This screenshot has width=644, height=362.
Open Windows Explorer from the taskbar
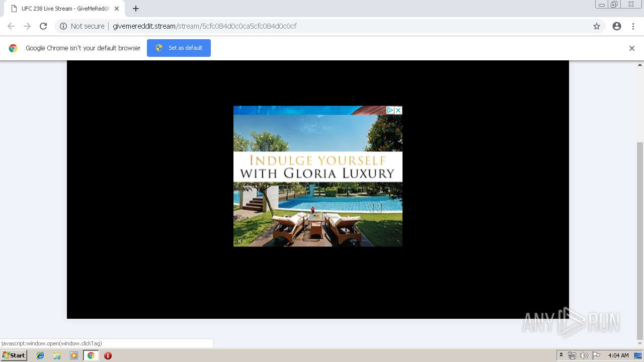[57, 355]
